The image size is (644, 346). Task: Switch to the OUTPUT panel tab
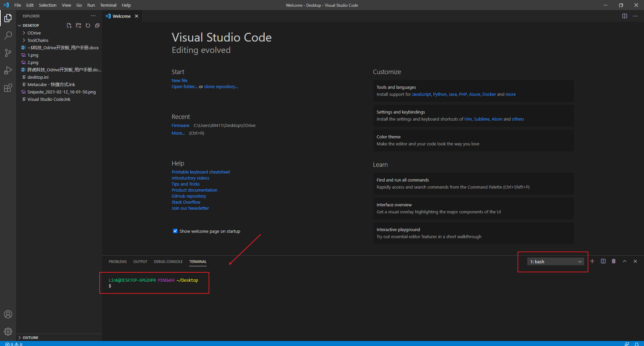pyautogui.click(x=140, y=262)
